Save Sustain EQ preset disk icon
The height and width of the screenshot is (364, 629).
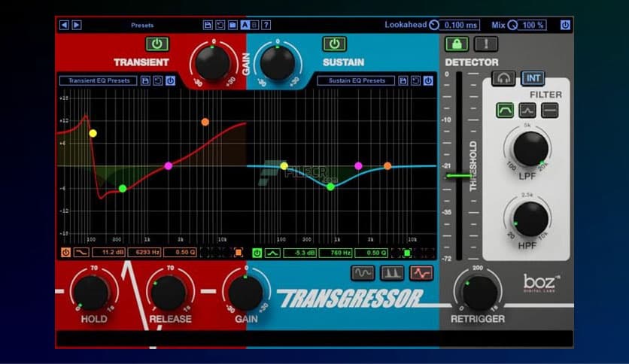(x=403, y=80)
